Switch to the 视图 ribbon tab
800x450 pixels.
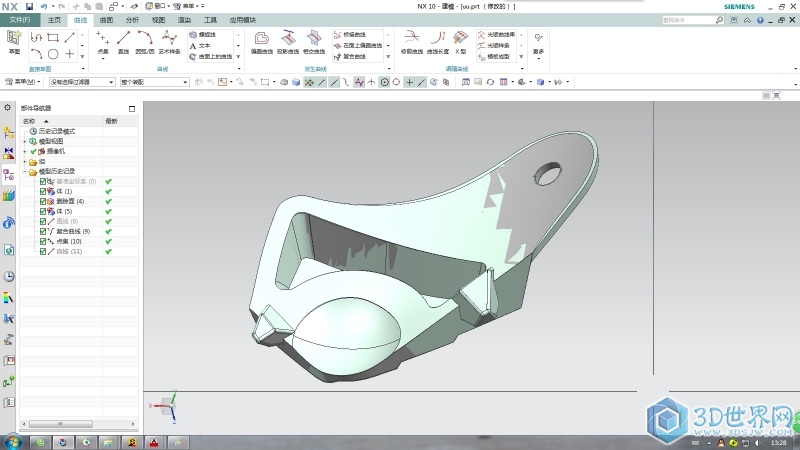[x=158, y=20]
